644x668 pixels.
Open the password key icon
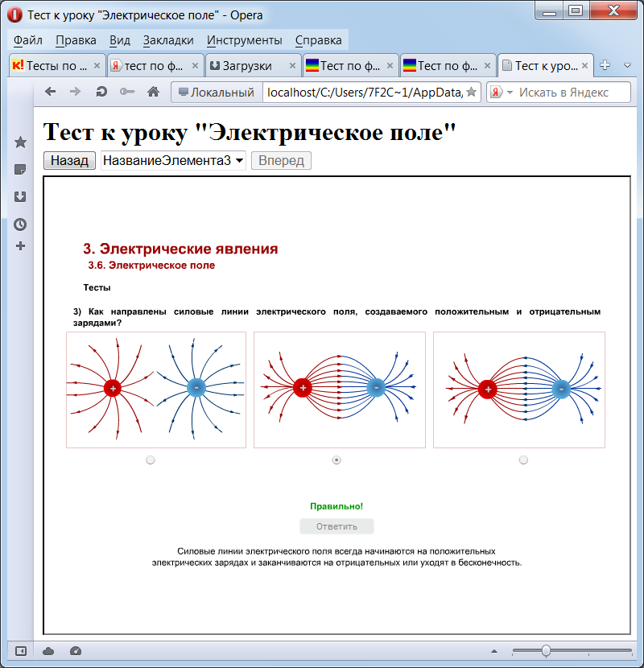(x=127, y=92)
